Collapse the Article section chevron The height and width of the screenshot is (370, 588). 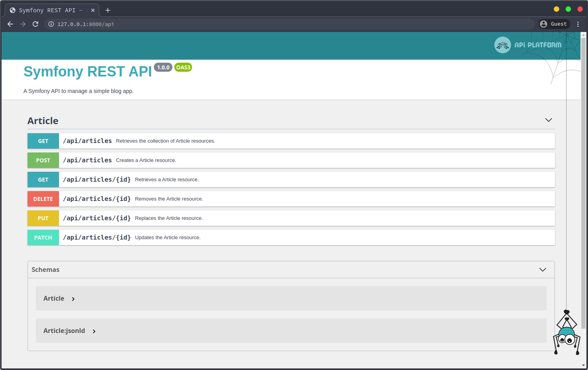pos(548,120)
